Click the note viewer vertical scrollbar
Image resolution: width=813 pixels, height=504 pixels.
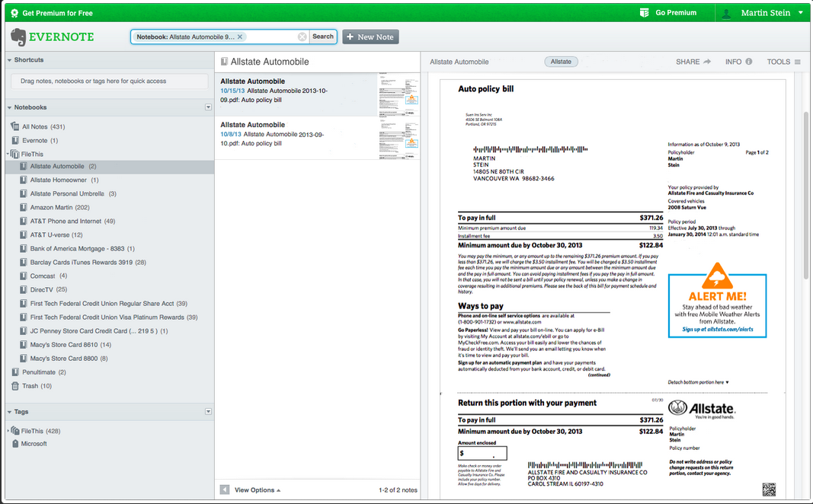click(x=805, y=196)
